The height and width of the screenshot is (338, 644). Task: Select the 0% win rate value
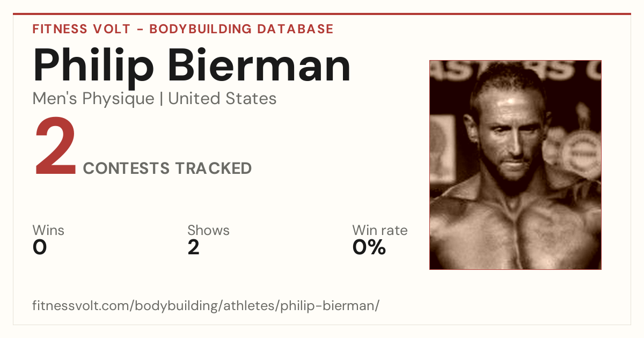tap(369, 248)
